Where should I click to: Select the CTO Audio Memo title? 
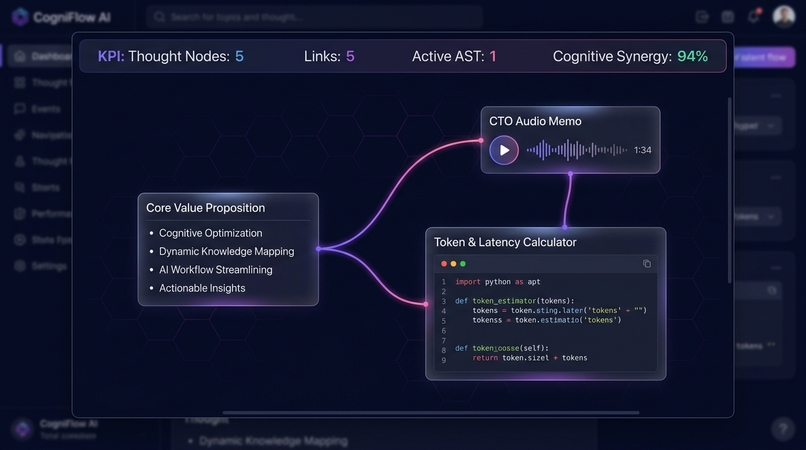[535, 121]
